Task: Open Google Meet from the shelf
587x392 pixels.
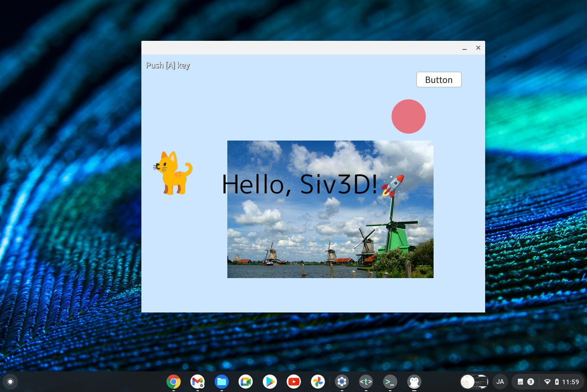Action: coord(246,382)
